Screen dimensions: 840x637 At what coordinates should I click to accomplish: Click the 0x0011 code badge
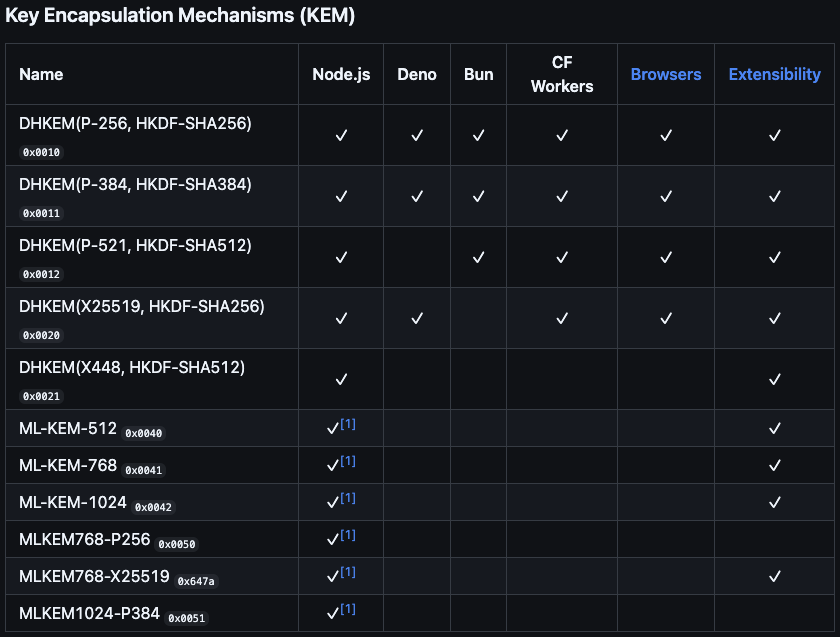41,213
